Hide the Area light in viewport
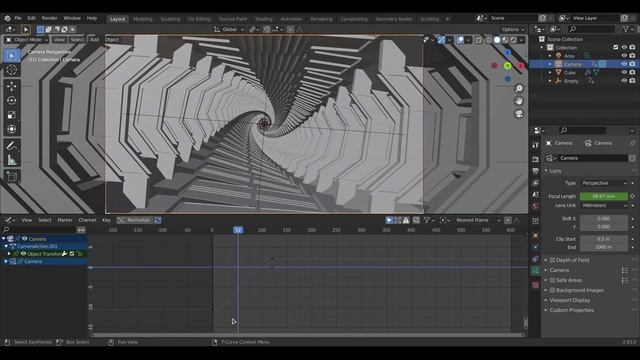 coord(624,56)
